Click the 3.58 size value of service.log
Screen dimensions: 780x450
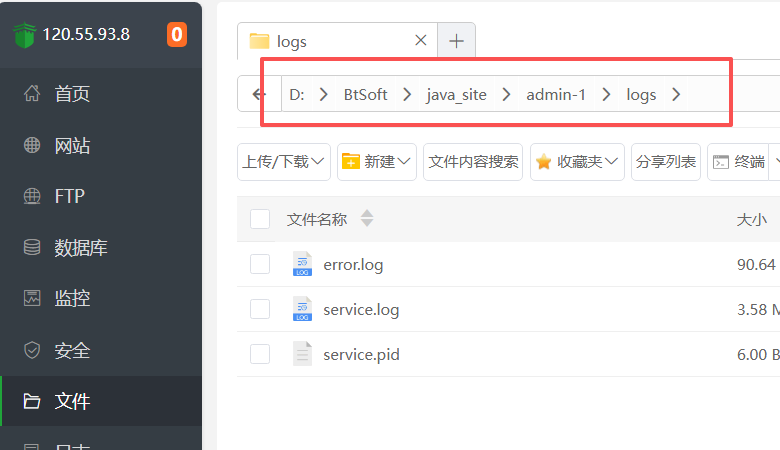[752, 309]
